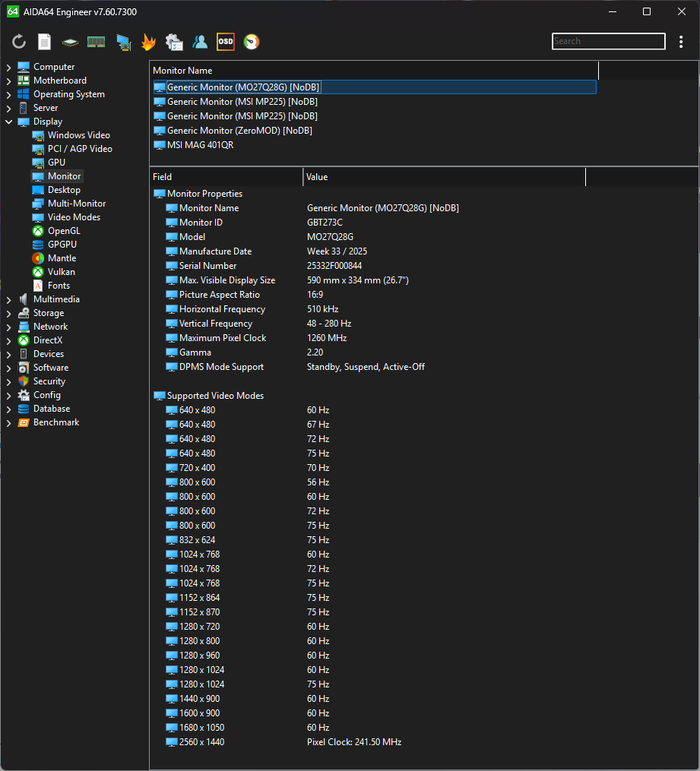
Task: Click the Network tree icon
Action: pos(24,327)
